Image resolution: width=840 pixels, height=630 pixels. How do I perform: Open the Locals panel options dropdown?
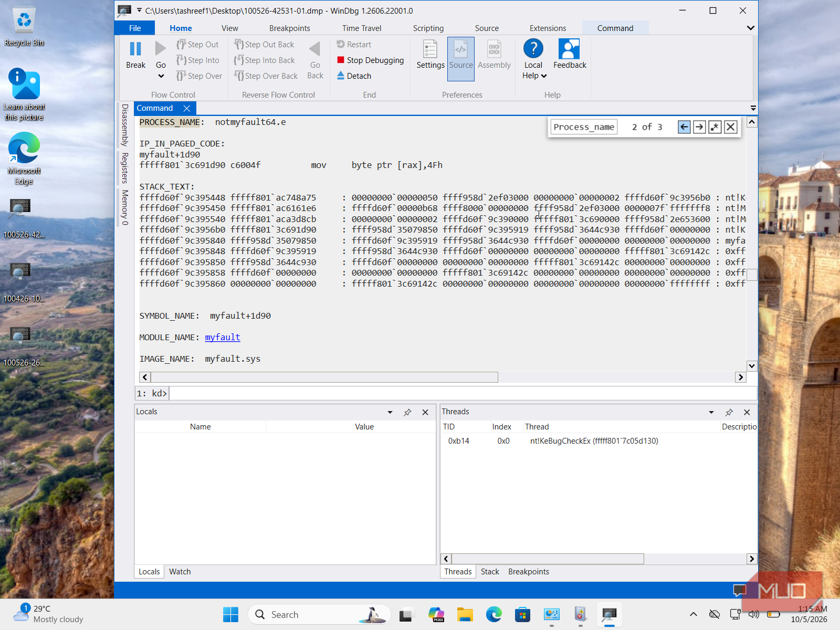pos(390,412)
